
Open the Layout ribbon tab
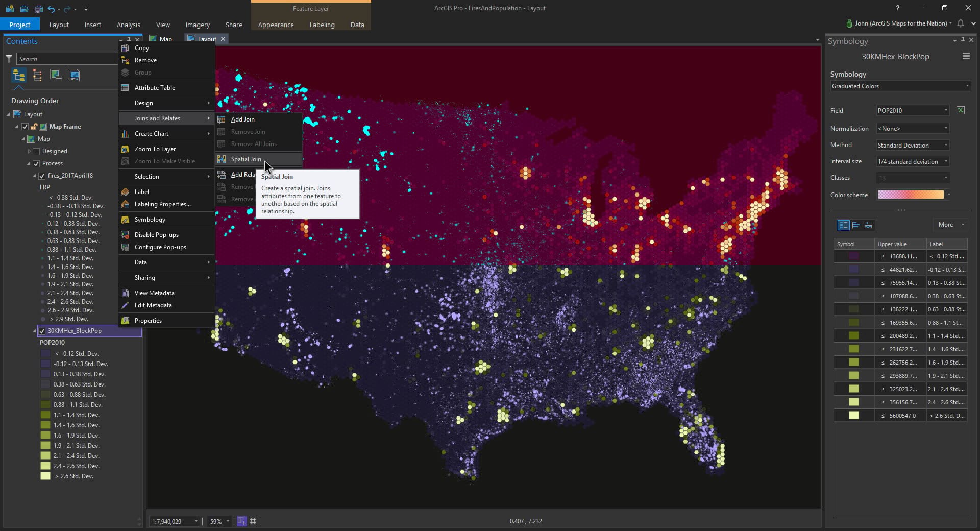click(59, 25)
